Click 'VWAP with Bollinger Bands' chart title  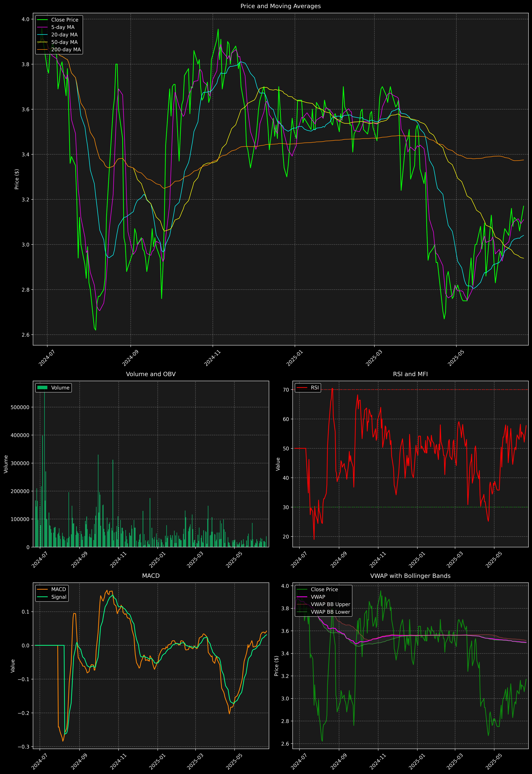pyautogui.click(x=410, y=576)
